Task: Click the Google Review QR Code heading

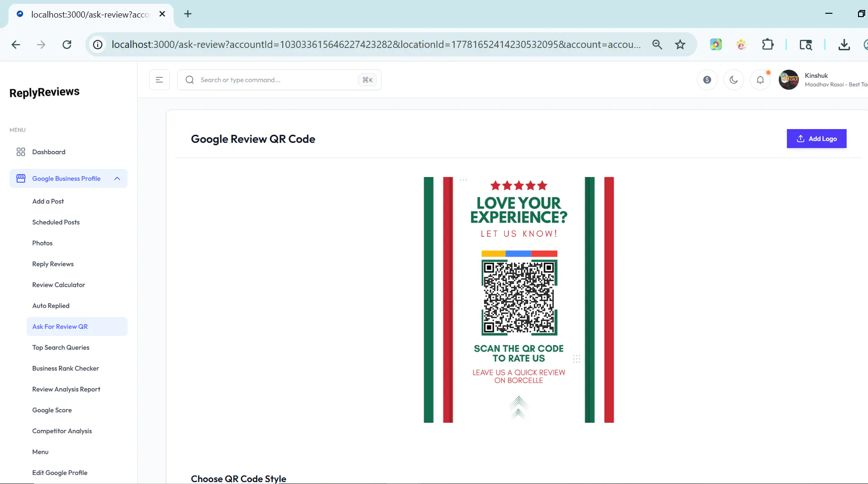Action: (x=253, y=139)
